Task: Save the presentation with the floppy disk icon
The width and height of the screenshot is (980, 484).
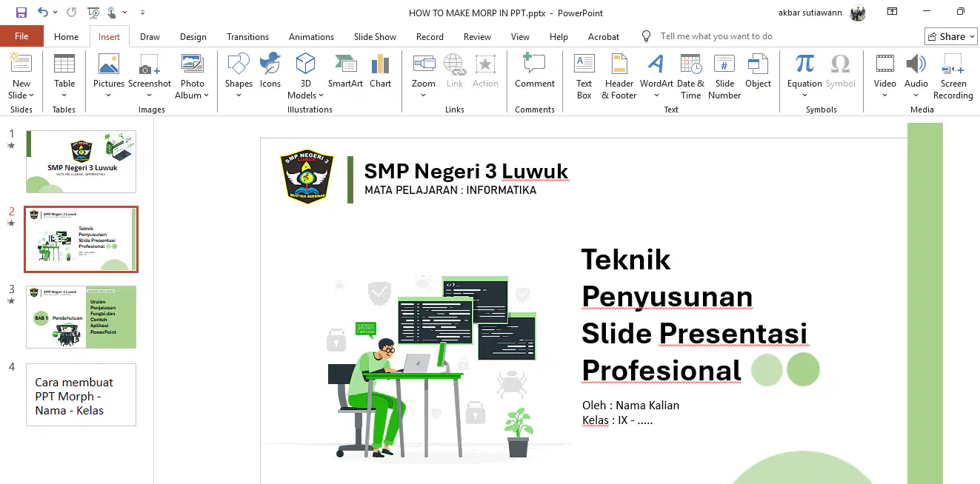Action: [x=21, y=13]
